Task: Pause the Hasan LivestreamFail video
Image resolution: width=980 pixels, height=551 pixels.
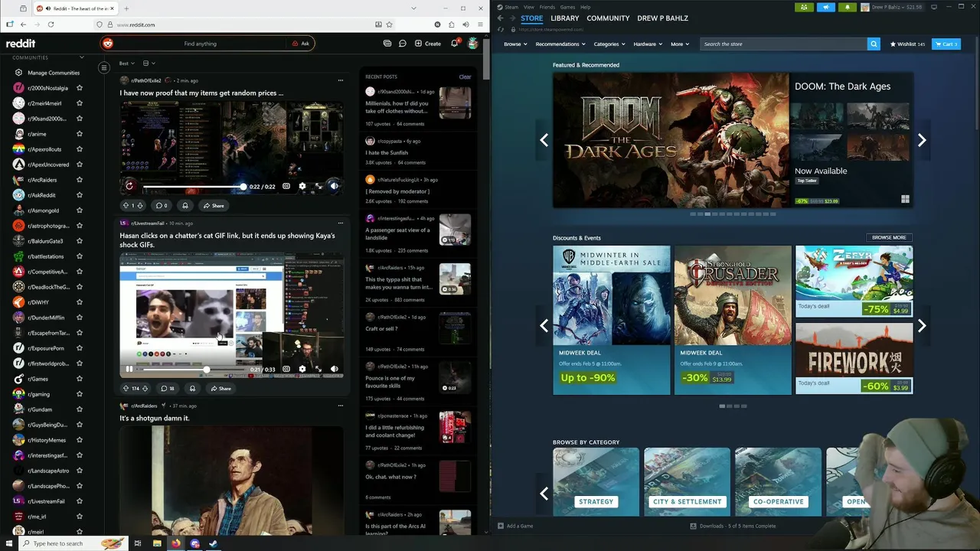Action: coord(129,369)
